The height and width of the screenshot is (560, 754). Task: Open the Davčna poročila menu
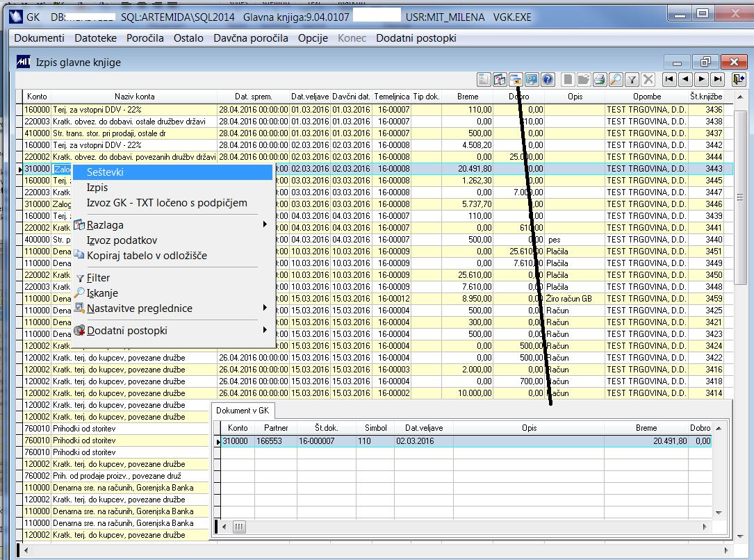coord(250,38)
